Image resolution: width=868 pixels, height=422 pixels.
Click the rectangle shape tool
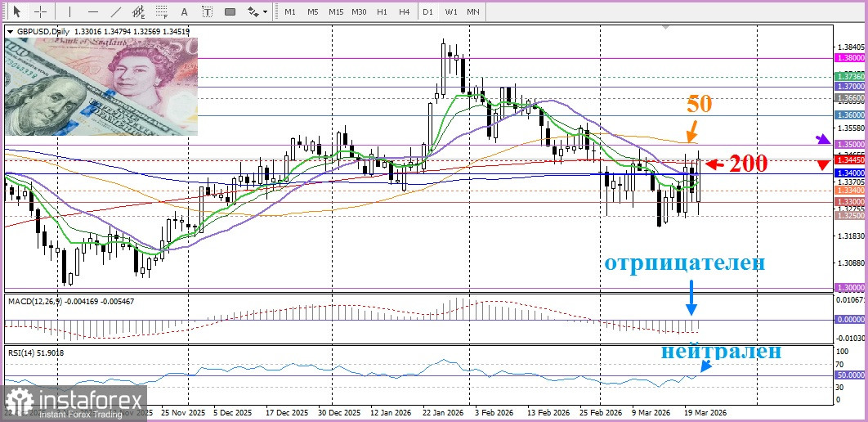coord(230,11)
